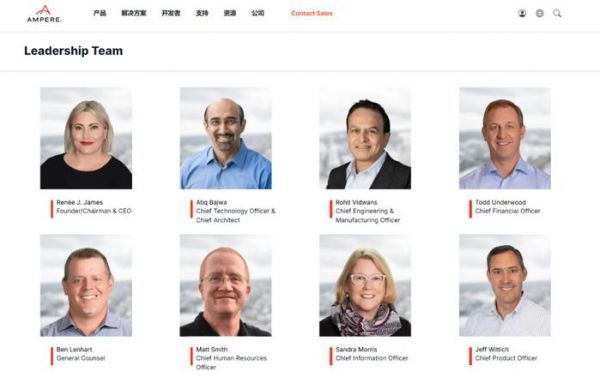Click the Contact Sales link
The image size is (600, 377).
click(312, 13)
